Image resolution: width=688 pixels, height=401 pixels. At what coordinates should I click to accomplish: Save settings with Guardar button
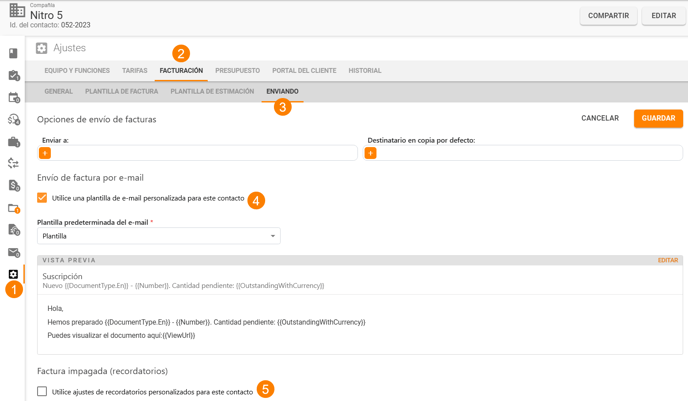point(658,118)
